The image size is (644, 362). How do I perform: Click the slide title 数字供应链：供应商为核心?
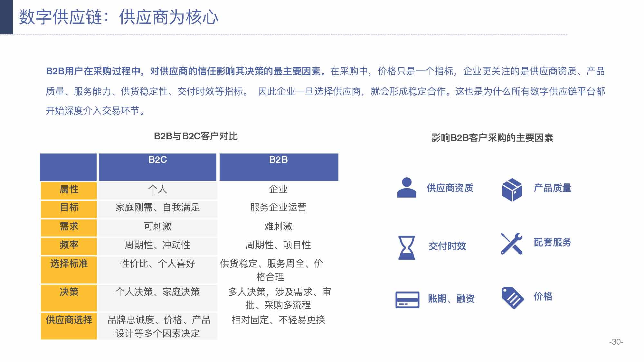[118, 17]
